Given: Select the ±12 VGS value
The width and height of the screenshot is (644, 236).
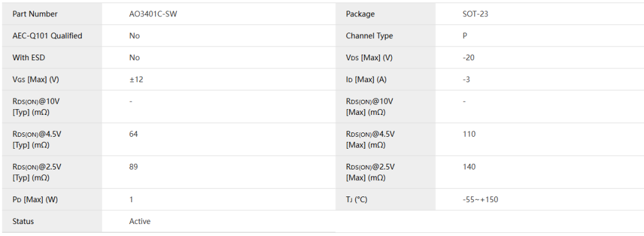Looking at the screenshot, I should point(136,79).
